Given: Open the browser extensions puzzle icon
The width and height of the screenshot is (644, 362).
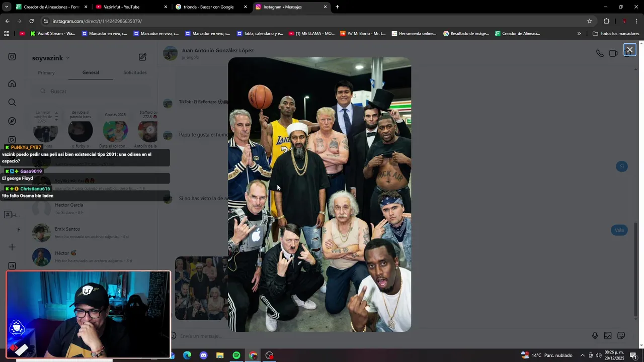Looking at the screenshot, I should click(606, 21).
